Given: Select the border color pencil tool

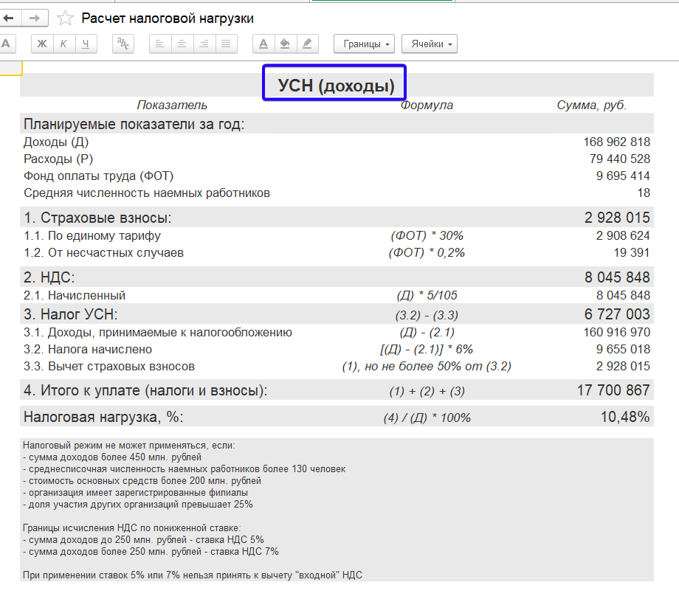Looking at the screenshot, I should (307, 44).
